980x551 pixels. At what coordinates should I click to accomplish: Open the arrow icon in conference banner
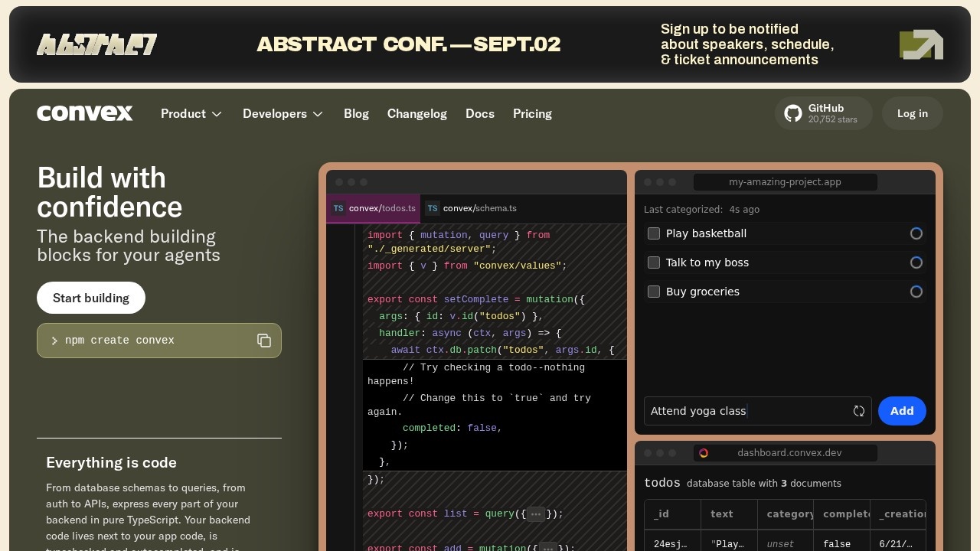point(921,44)
